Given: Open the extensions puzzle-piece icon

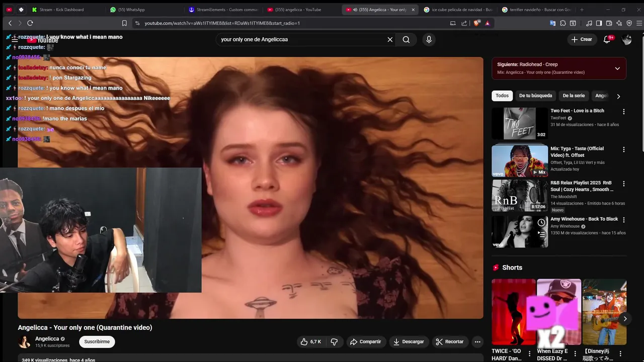Looking at the screenshot, I should click(563, 23).
